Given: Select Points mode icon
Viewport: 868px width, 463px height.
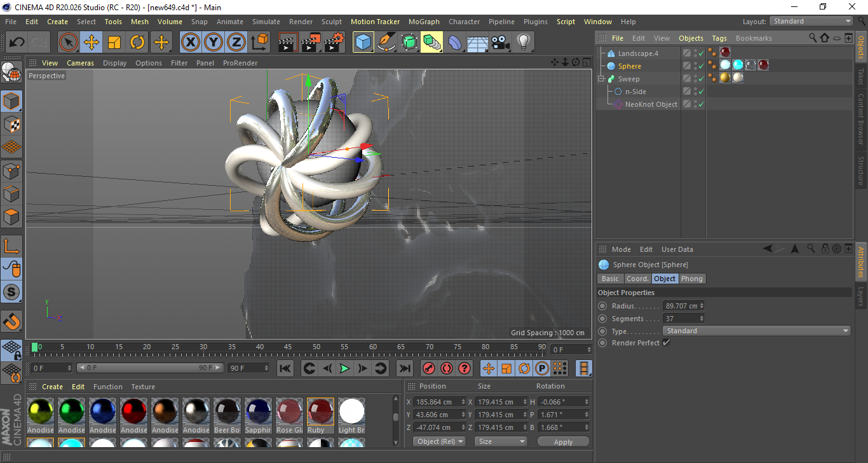Looking at the screenshot, I should click(x=11, y=170).
